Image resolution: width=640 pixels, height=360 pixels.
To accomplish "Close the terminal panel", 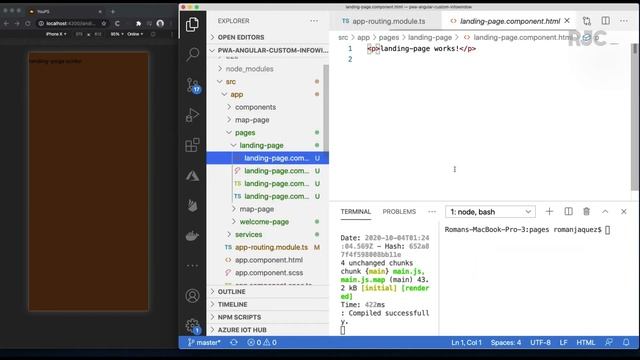I will click(624, 211).
